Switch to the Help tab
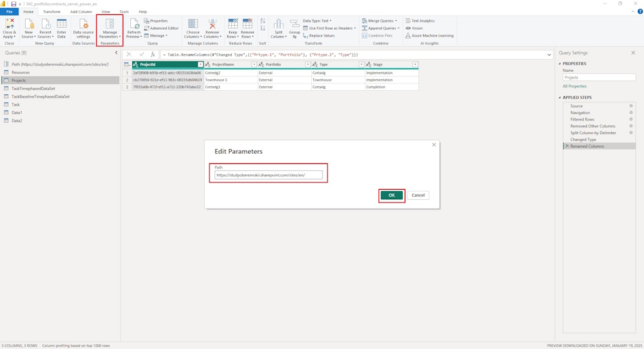Screen dimensions: 644x349 pyautogui.click(x=142, y=12)
